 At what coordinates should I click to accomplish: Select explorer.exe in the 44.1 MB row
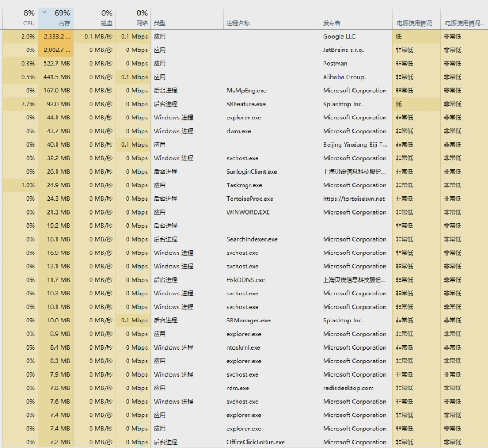[243, 118]
